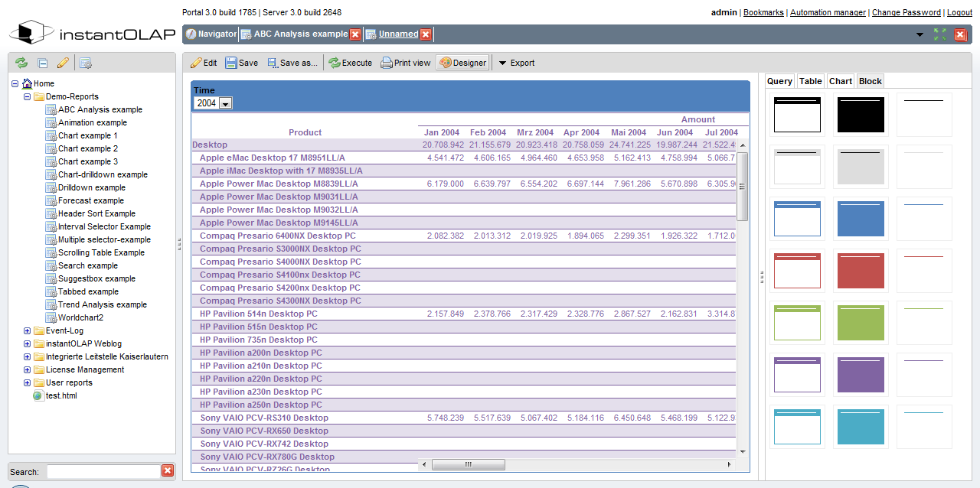Select the solid gray block style
This screenshot has height=488, width=980.
(861, 167)
